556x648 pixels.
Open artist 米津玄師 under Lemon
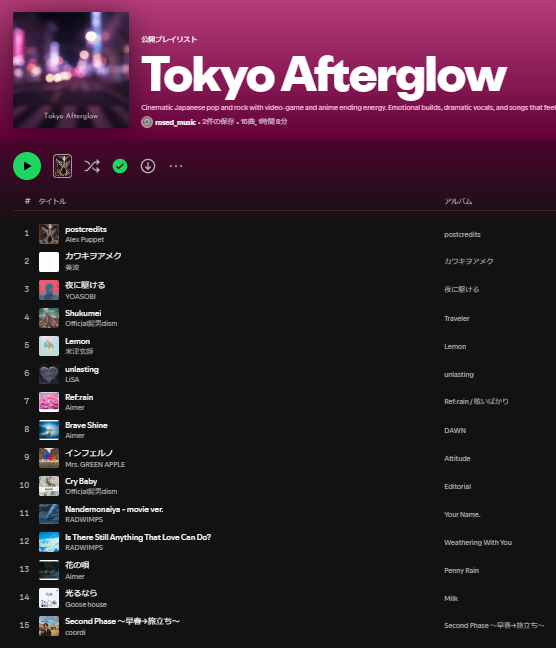(x=79, y=351)
